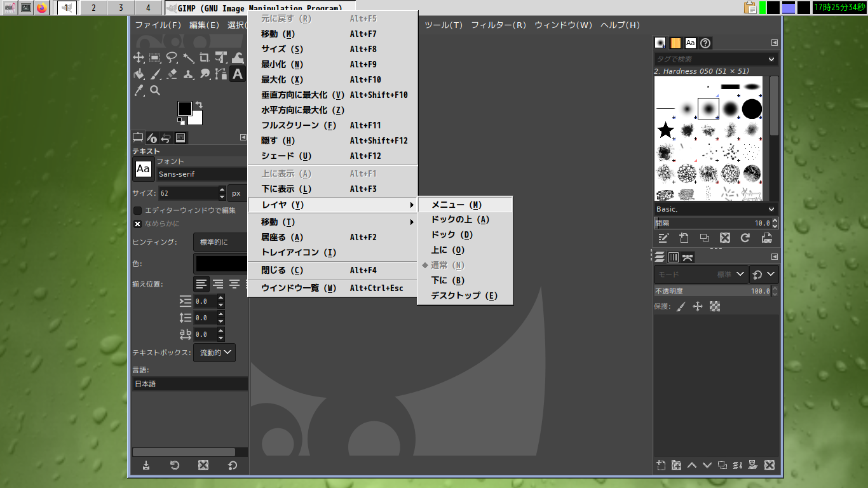Click the Duplicate brush icon
This screenshot has height=488, width=868.
(705, 238)
